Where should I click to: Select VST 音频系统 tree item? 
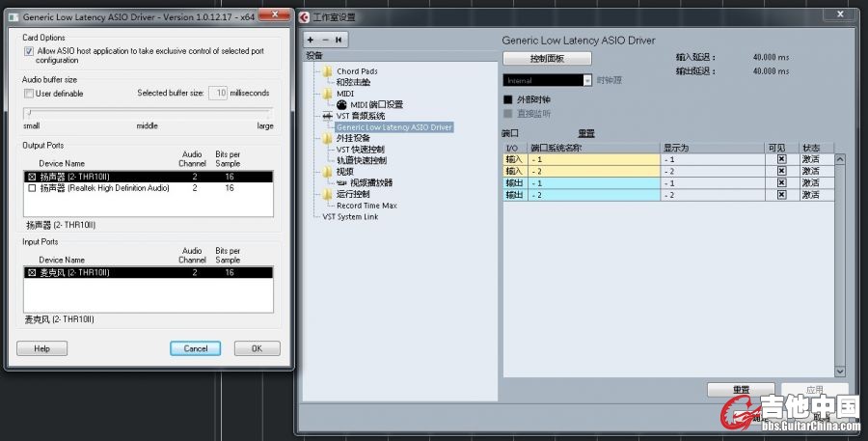click(361, 116)
